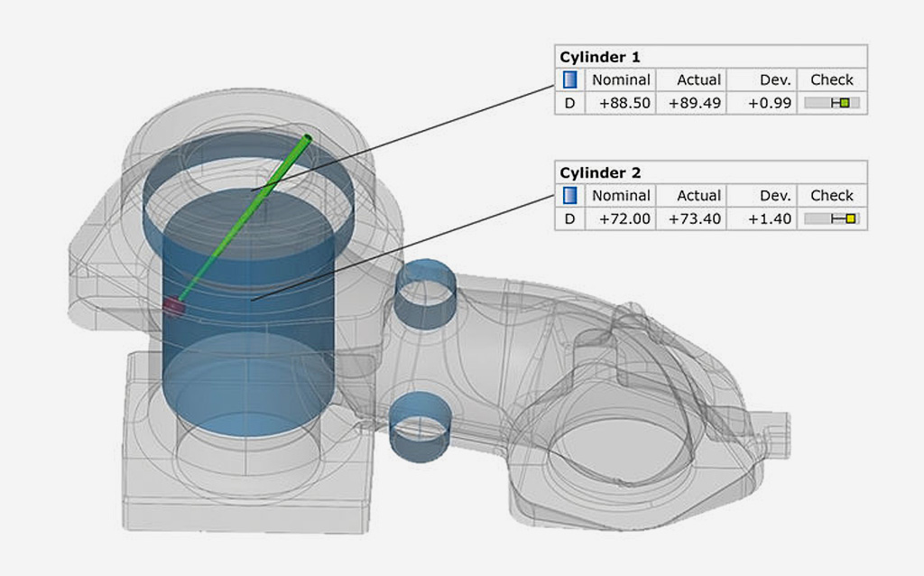Click deviation value +0.99 in Cylinder 1
Image resolution: width=924 pixels, height=576 pixels.
769,103
